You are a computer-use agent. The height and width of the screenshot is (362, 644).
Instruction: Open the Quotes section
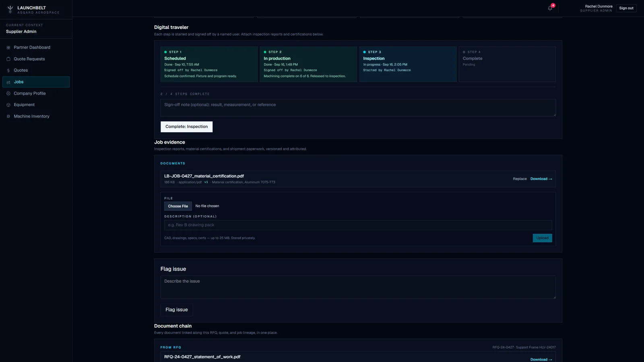point(36,70)
